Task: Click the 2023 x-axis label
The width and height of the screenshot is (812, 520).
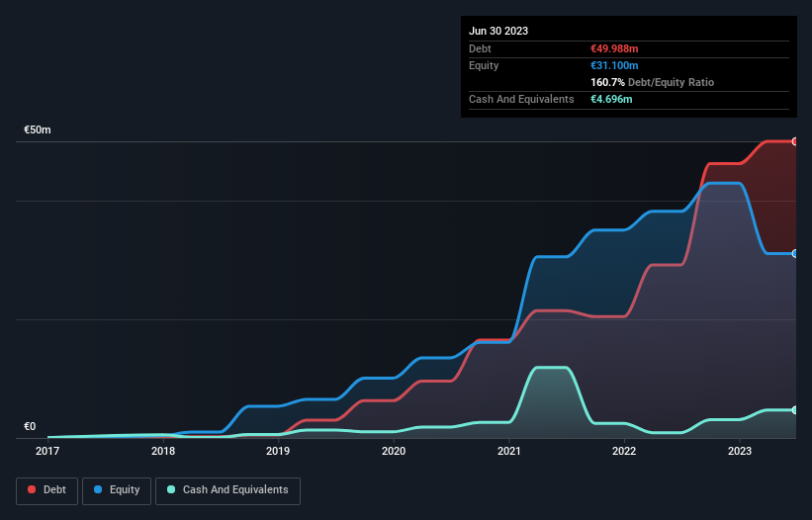Action: coord(740,451)
